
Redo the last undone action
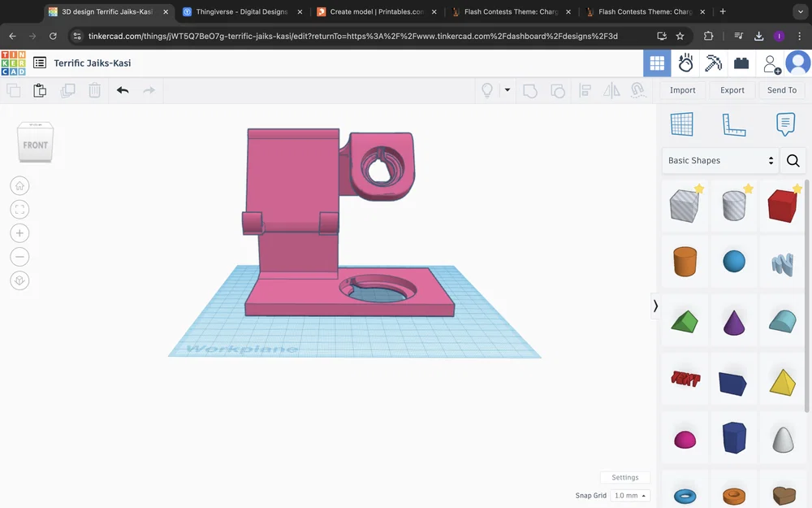pos(149,90)
